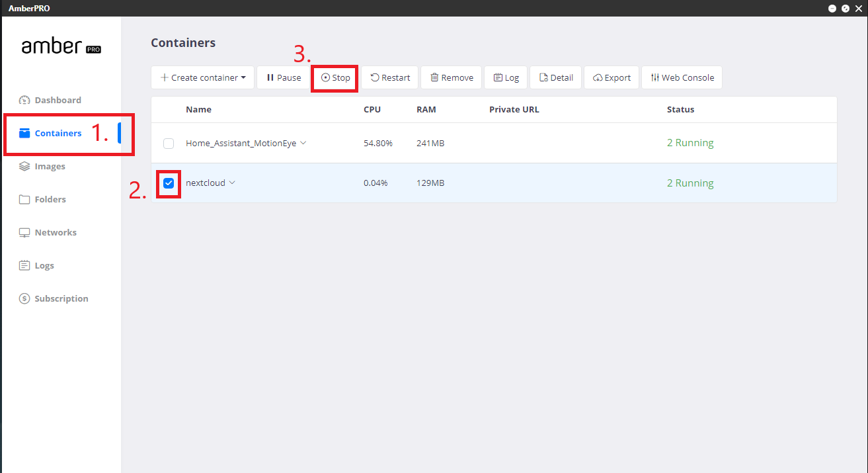Expand the nextcloud row chevron
The width and height of the screenshot is (868, 473).
(x=232, y=183)
